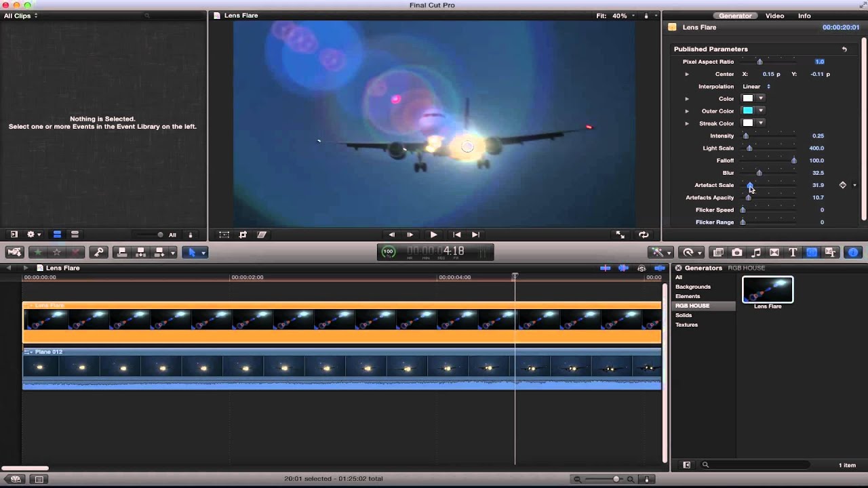Click the connect clip to storyline button
This screenshot has height=488, width=868.
(122, 252)
